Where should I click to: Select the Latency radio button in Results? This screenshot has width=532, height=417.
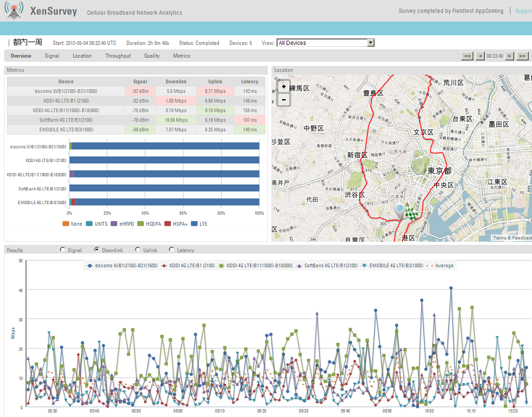coord(171,250)
